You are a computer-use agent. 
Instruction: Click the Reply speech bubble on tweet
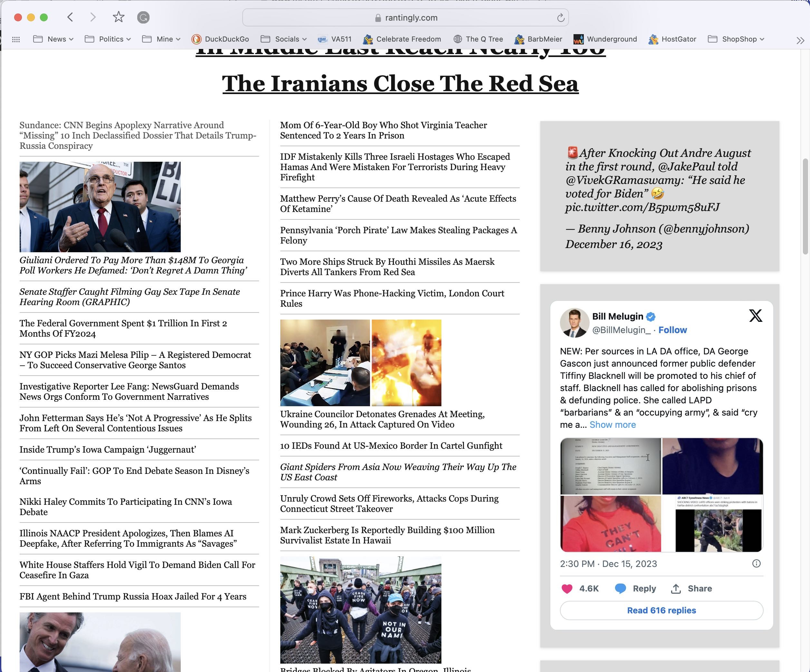620,589
